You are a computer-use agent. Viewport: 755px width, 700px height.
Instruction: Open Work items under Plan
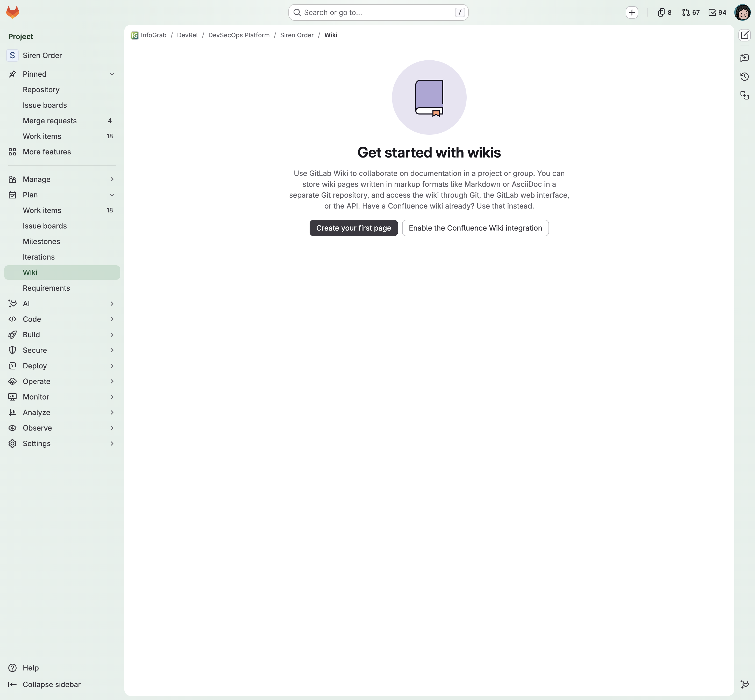62,210
